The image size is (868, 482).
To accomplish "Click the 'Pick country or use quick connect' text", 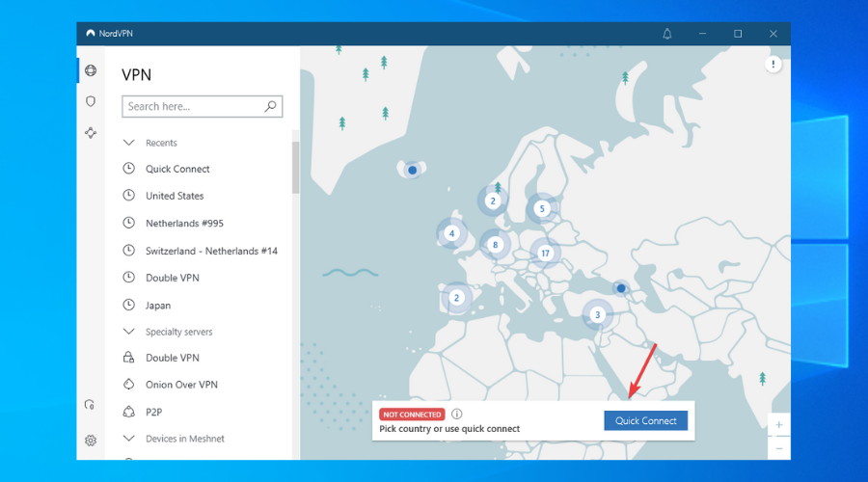I will 449,429.
